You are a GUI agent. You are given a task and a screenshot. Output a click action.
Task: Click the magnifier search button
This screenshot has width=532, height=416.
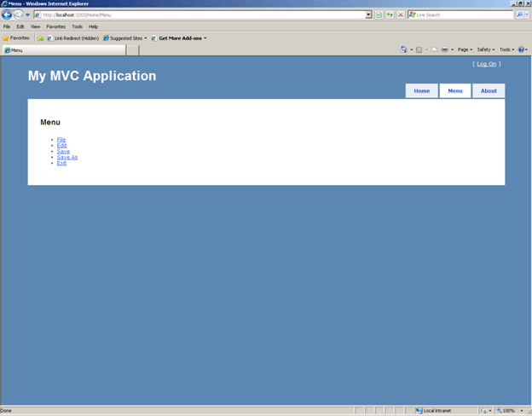tap(519, 15)
